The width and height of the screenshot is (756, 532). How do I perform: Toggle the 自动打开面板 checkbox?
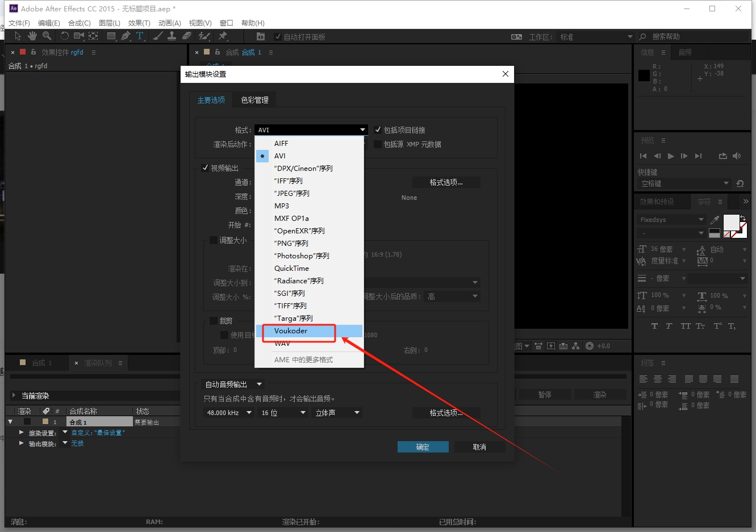pyautogui.click(x=277, y=36)
